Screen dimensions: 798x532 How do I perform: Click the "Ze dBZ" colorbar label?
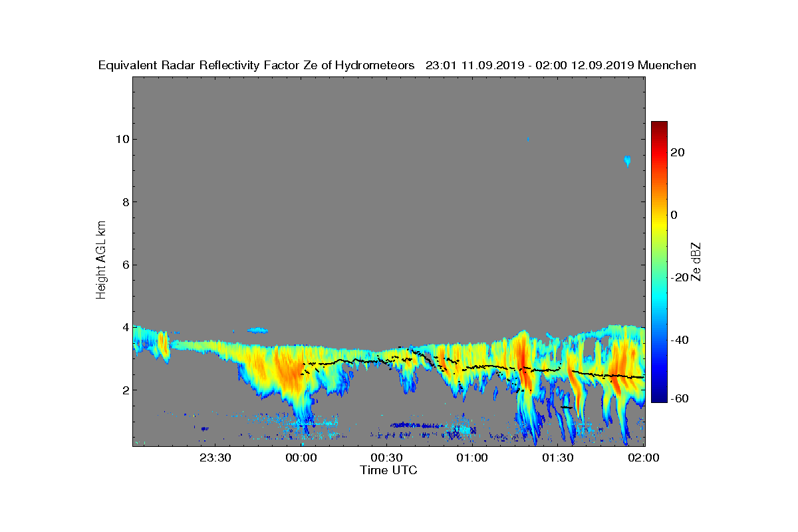point(696,261)
